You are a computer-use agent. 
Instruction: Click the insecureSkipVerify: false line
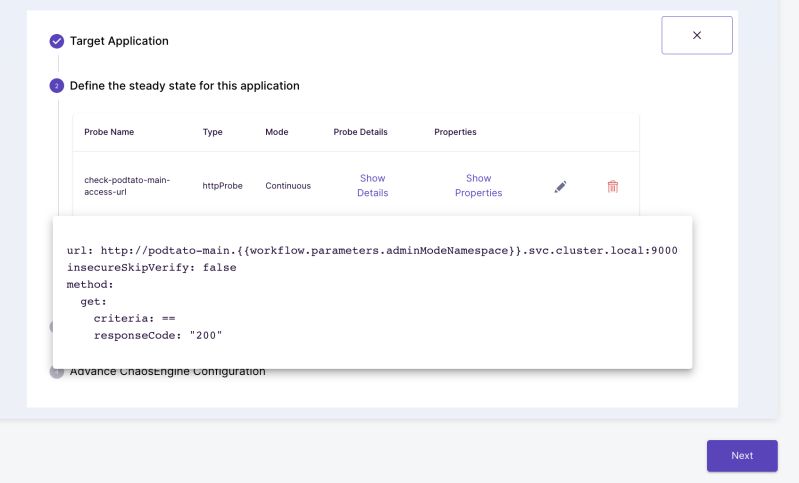click(x=151, y=267)
